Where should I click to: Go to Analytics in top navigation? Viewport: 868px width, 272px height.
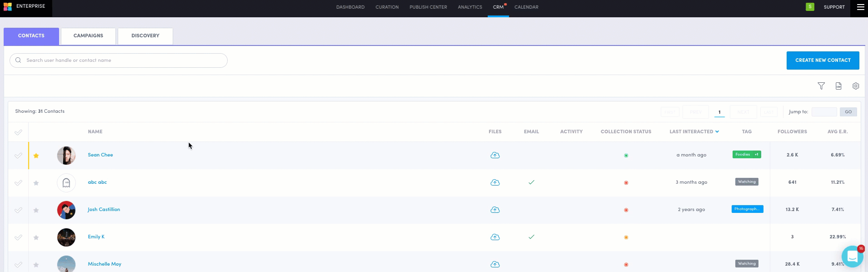(x=469, y=7)
